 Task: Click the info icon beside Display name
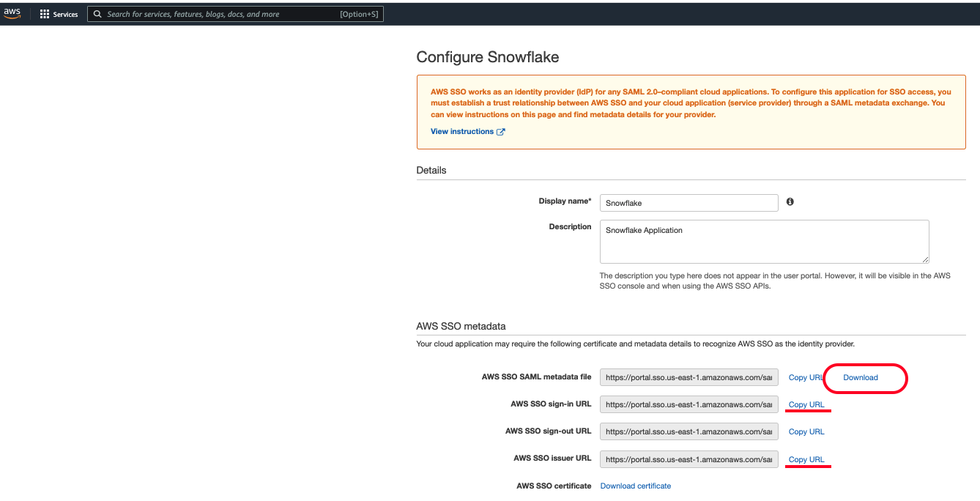tap(790, 201)
